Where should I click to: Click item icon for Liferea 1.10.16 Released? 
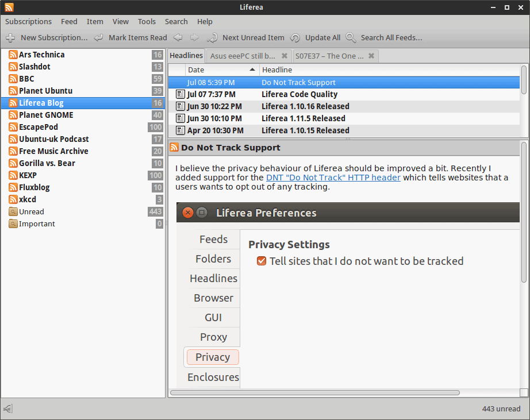180,107
